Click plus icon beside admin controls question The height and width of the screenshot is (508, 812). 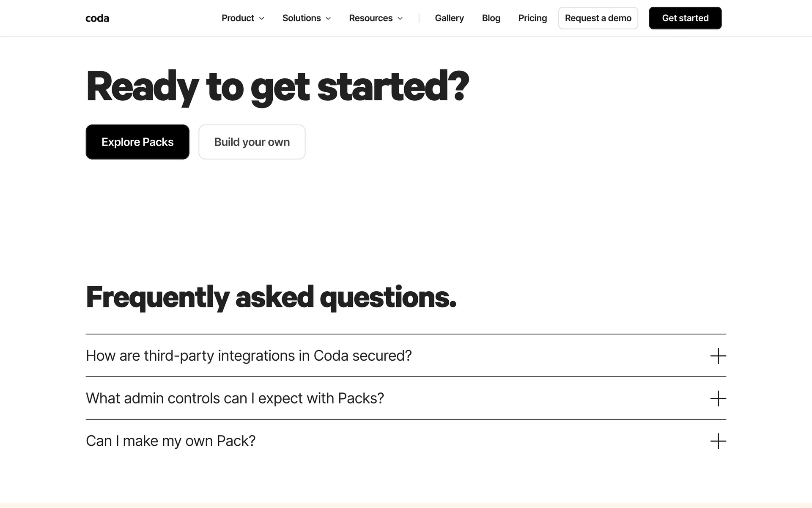point(718,398)
